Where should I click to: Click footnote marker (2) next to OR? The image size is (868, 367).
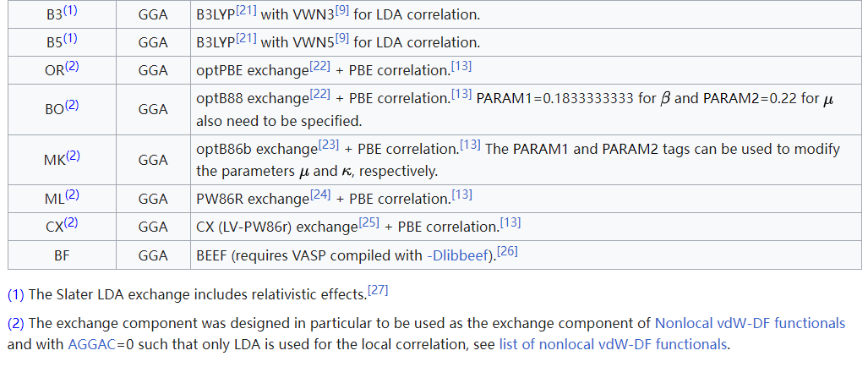coord(72,65)
